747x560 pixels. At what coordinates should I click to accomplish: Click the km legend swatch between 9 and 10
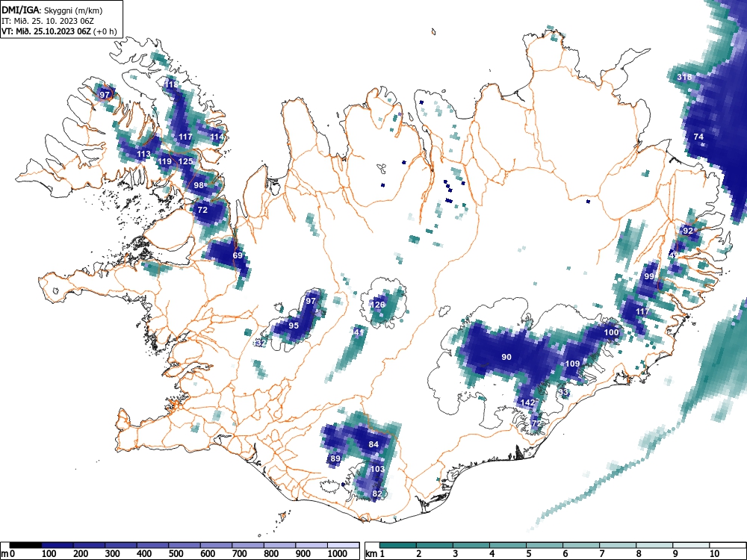coord(691,545)
